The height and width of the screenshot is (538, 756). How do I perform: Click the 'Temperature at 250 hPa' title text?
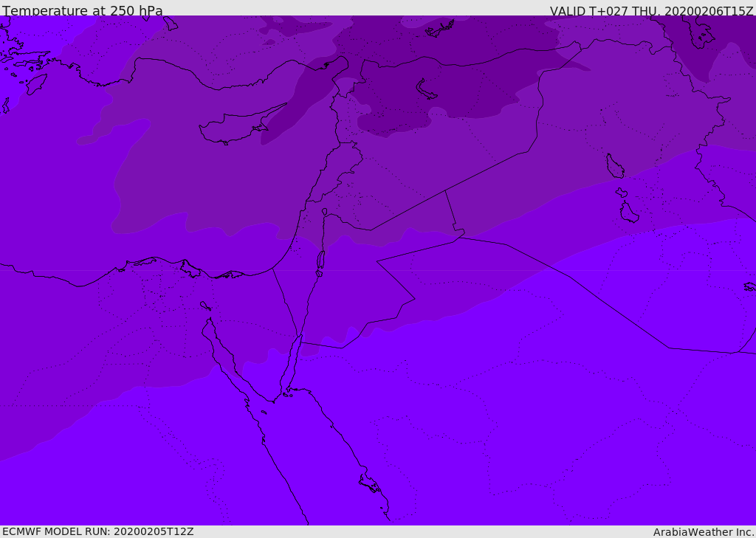click(83, 10)
